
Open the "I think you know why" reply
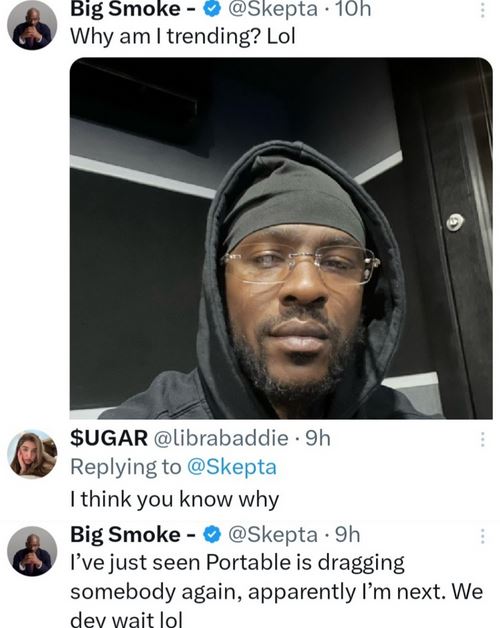(x=174, y=499)
